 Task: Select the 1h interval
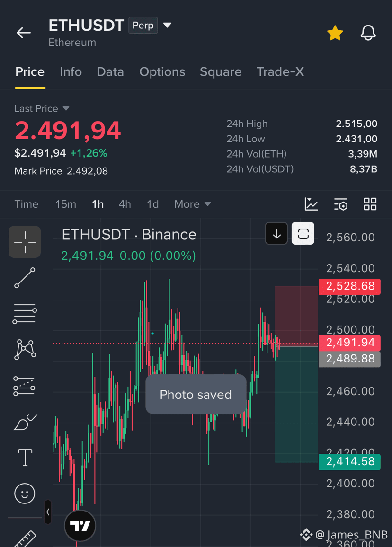coord(98,204)
